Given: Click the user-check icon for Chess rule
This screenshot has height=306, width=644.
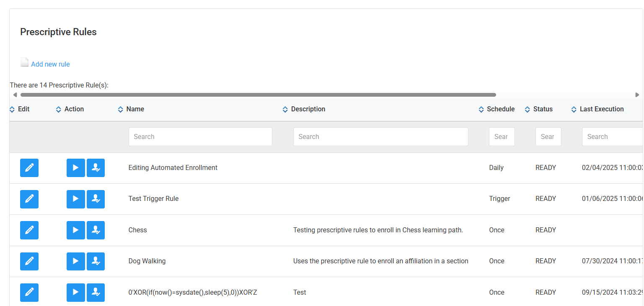Looking at the screenshot, I should click(96, 230).
